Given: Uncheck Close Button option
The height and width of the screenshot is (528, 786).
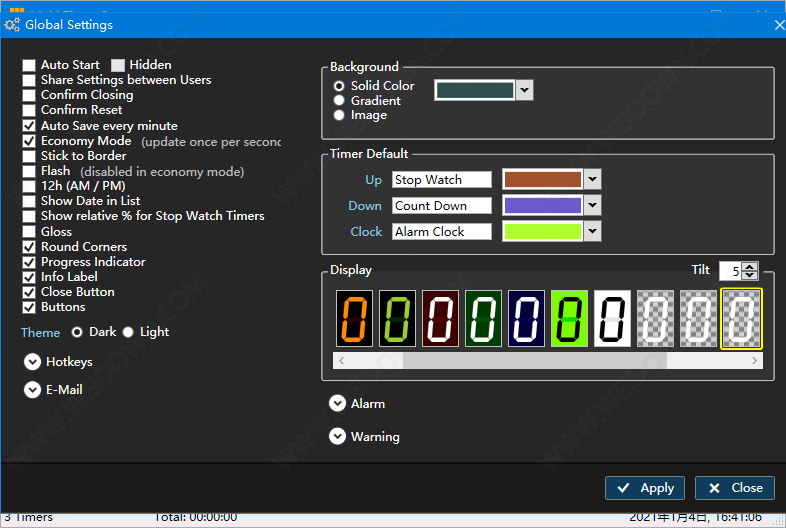Looking at the screenshot, I should 29,292.
